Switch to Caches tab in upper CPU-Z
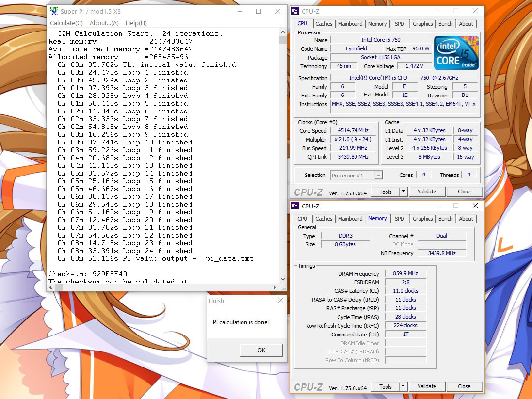This screenshot has width=532, height=399. coord(323,24)
